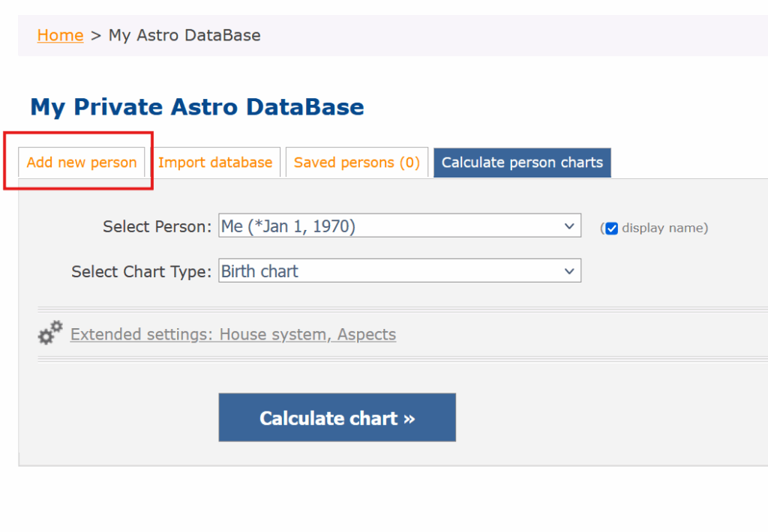Switch to Calculate person charts tab
Image resolution: width=768 pixels, height=532 pixels.
click(522, 163)
